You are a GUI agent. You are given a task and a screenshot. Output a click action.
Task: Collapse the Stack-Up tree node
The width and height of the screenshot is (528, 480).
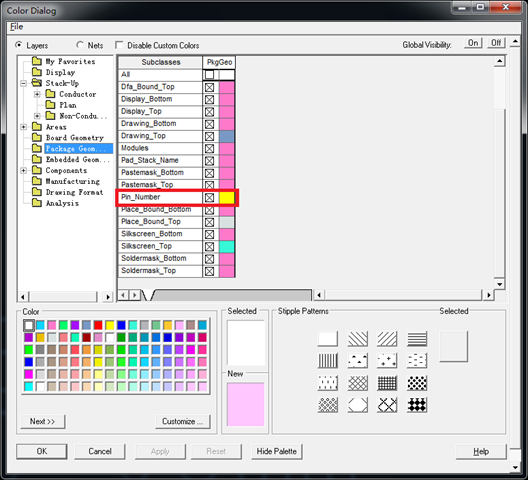24,83
